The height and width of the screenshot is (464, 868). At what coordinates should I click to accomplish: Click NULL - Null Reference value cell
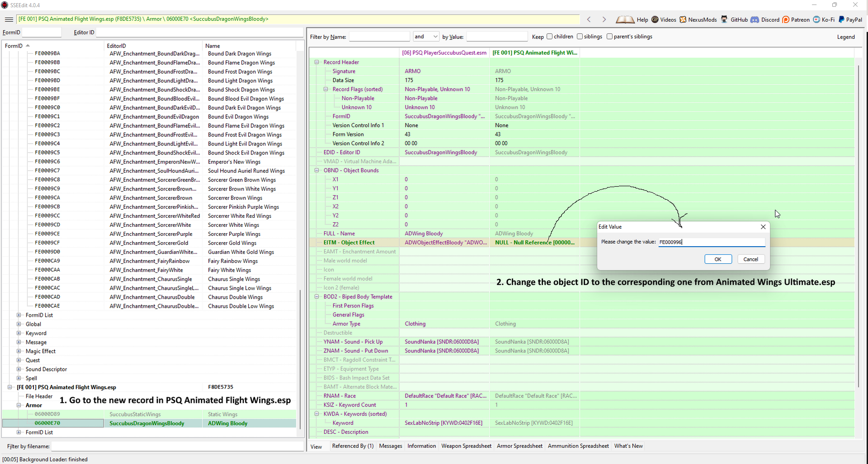(534, 243)
